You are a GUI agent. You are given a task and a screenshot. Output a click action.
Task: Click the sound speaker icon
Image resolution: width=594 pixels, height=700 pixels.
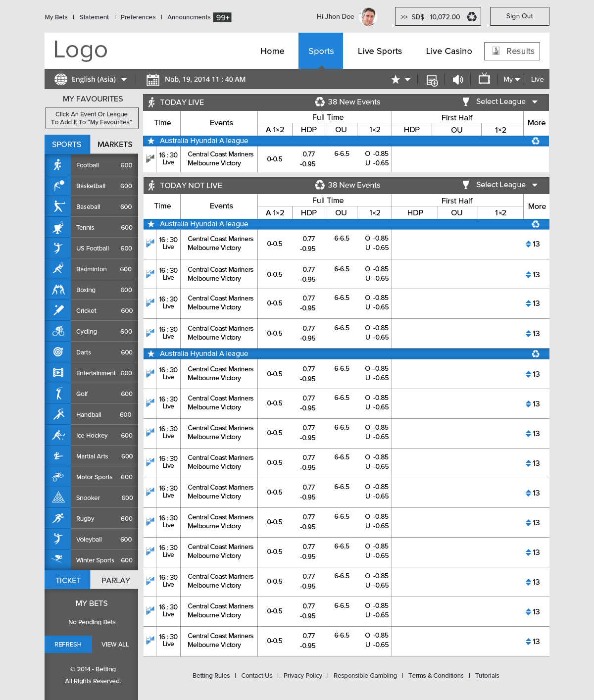[x=458, y=80]
